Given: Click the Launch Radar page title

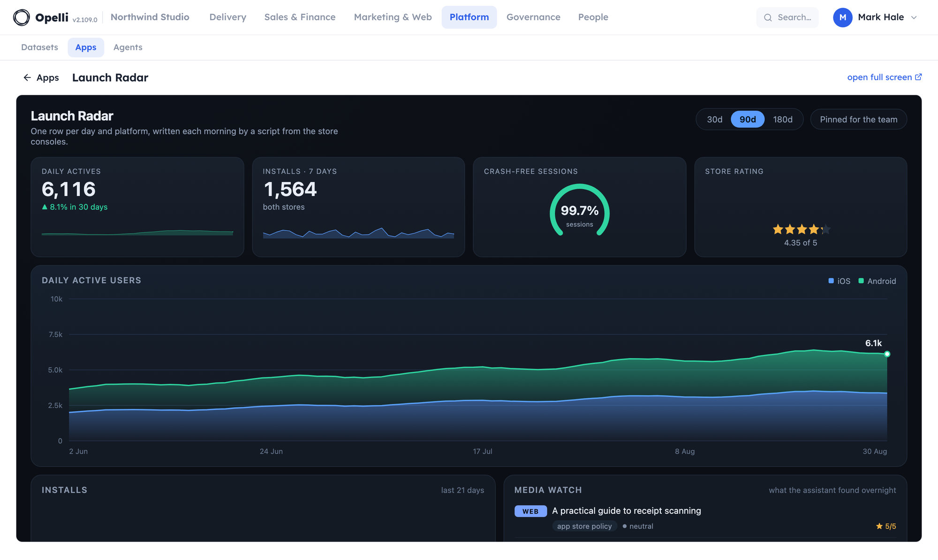Looking at the screenshot, I should [x=110, y=77].
